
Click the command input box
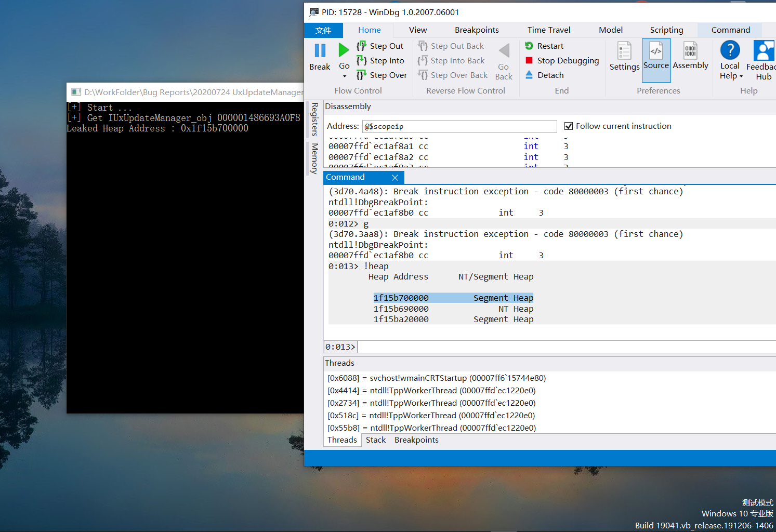[567, 347]
